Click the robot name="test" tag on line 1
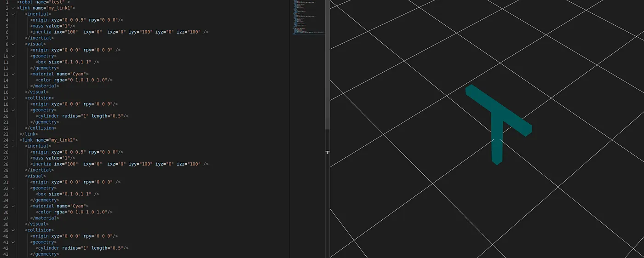This screenshot has height=258, width=644. click(43, 2)
